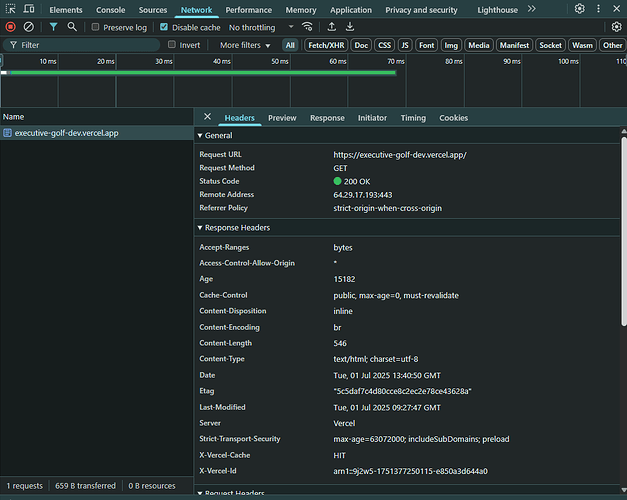Click the X-Vercel-Cache HIT value

pyautogui.click(x=339, y=455)
